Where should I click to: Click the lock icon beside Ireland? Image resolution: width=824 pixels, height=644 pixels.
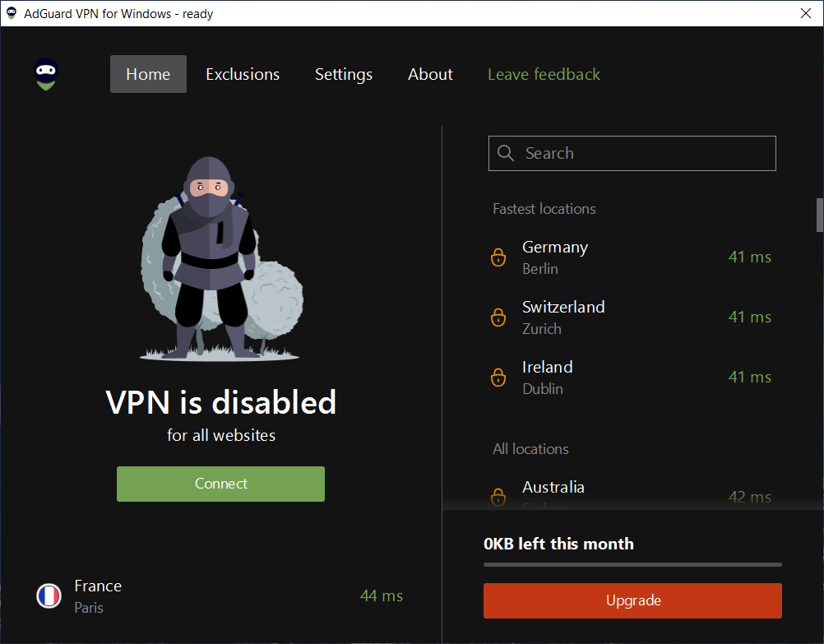(x=498, y=378)
